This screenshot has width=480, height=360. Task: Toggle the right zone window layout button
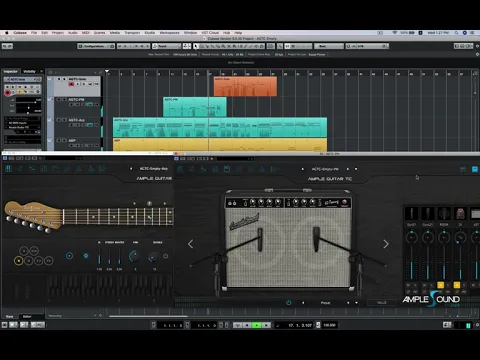click(x=468, y=46)
